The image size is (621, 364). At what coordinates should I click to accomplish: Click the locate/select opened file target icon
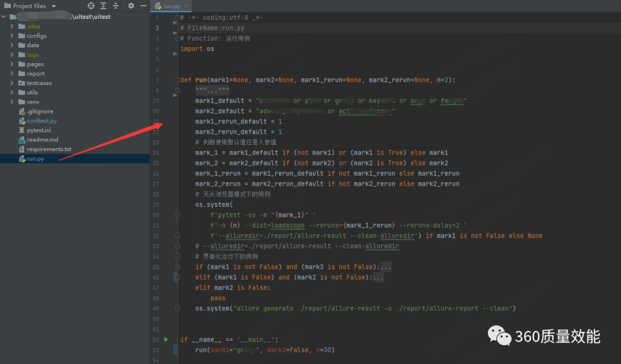[91, 6]
